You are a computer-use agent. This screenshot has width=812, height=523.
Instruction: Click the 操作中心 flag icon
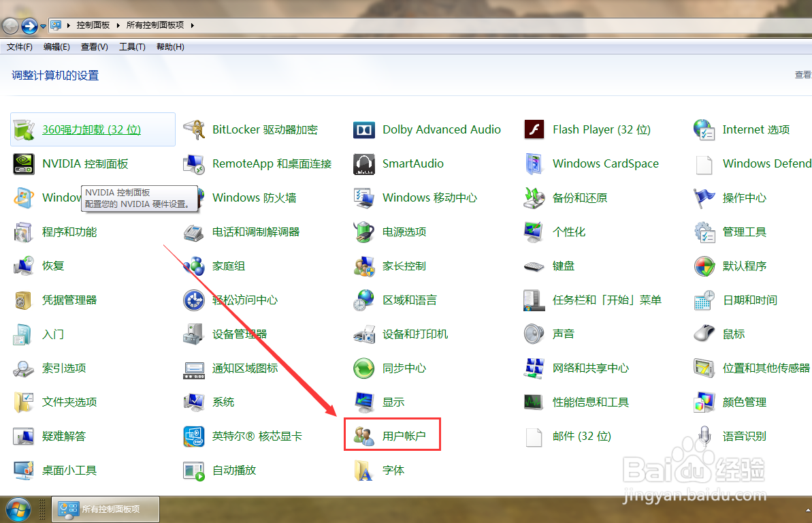point(704,198)
